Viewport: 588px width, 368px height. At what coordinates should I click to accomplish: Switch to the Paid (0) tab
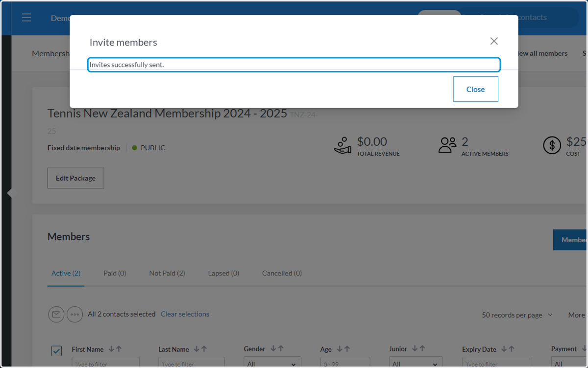115,273
